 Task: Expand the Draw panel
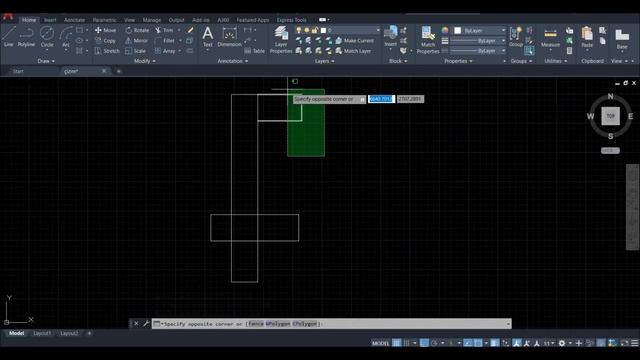46,61
